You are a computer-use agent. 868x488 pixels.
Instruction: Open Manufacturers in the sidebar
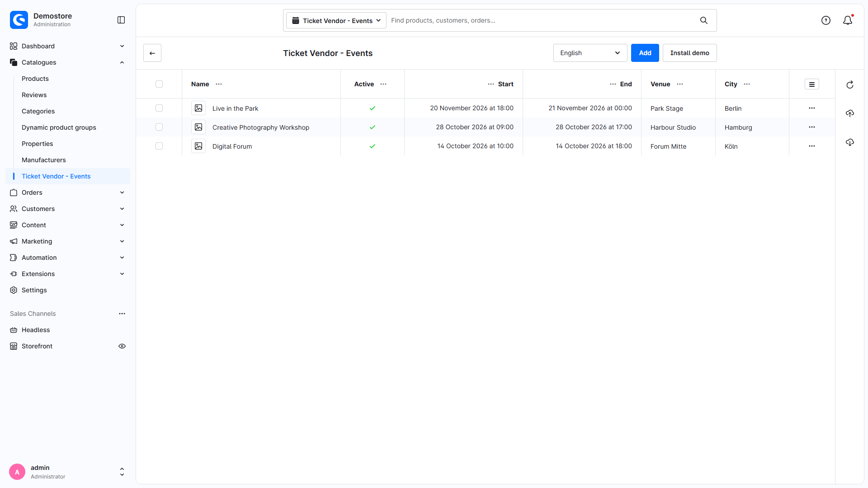(44, 160)
